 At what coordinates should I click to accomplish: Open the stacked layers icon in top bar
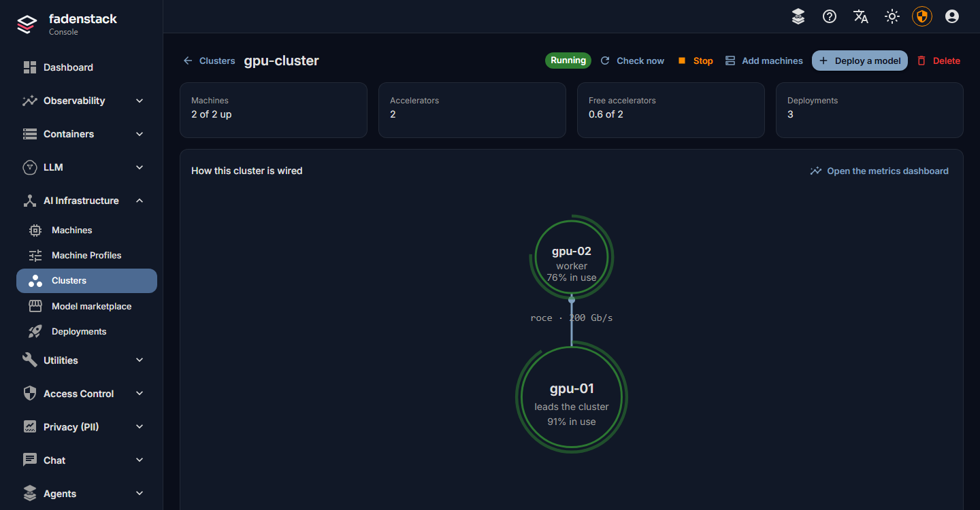(798, 16)
